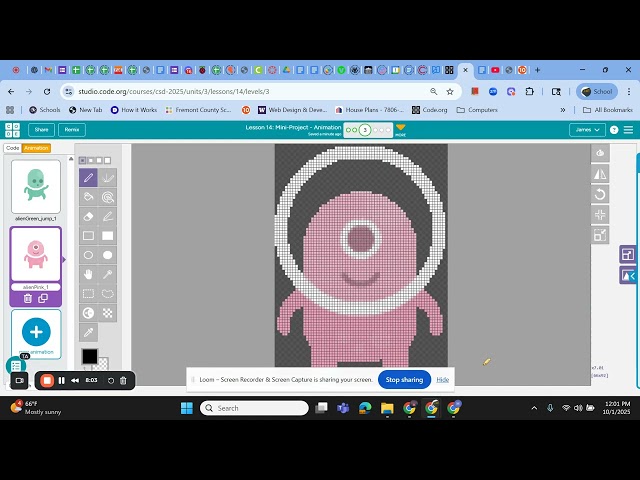
Task: Click the clone/cloud transform icon at top right
Action: tap(600, 153)
